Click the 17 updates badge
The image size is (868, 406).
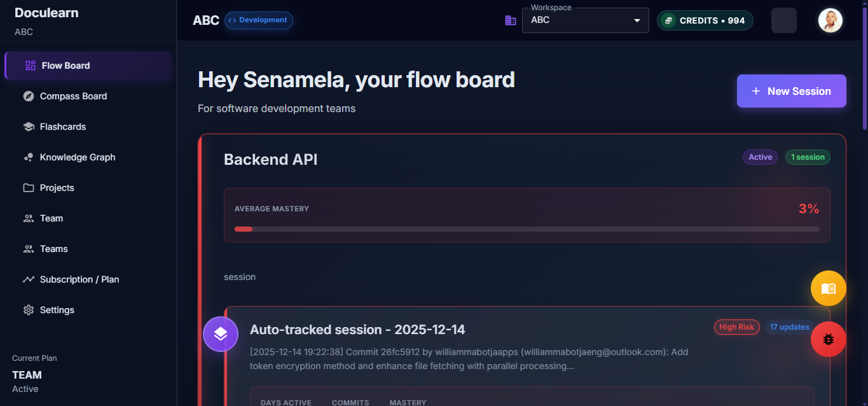(789, 326)
